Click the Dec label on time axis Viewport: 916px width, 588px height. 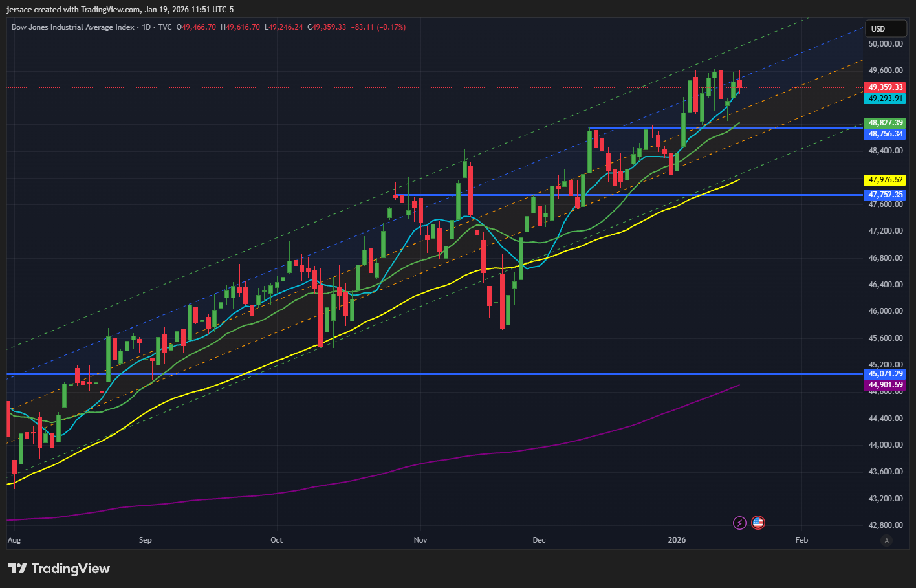pyautogui.click(x=539, y=540)
